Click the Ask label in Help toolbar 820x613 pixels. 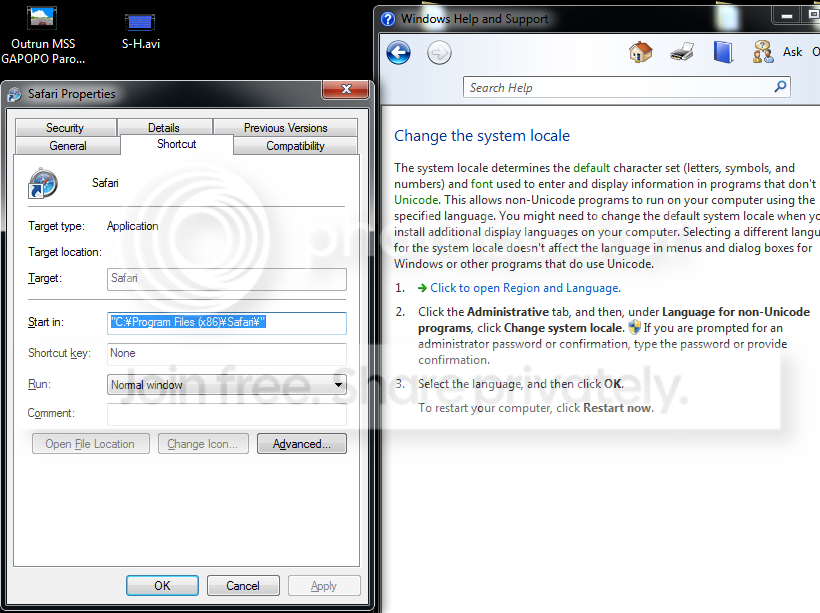(792, 52)
